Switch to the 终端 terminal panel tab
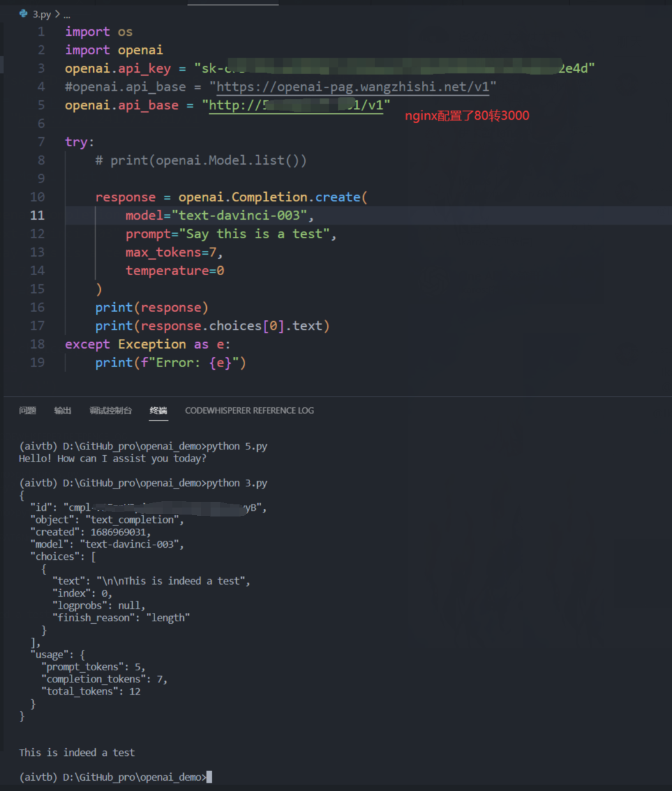Image resolution: width=672 pixels, height=791 pixels. click(158, 411)
